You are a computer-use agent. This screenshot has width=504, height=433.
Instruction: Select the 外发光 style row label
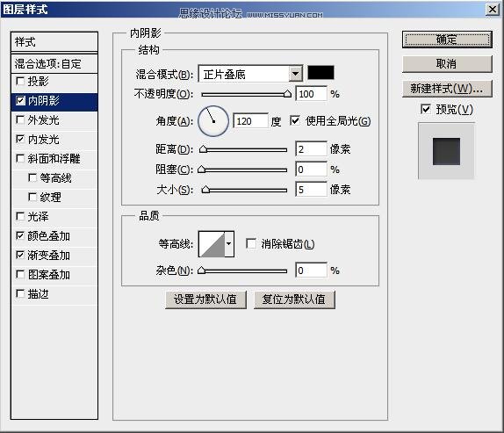(x=43, y=120)
